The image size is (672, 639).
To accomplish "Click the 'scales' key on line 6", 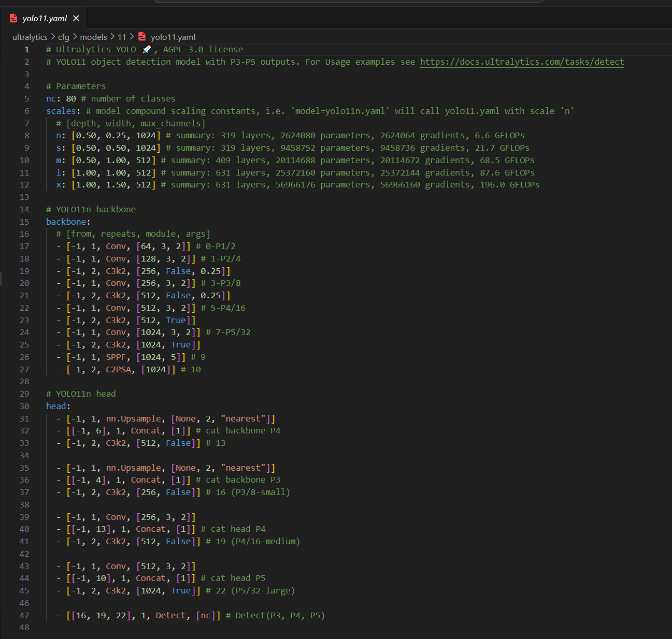I will tap(61, 111).
